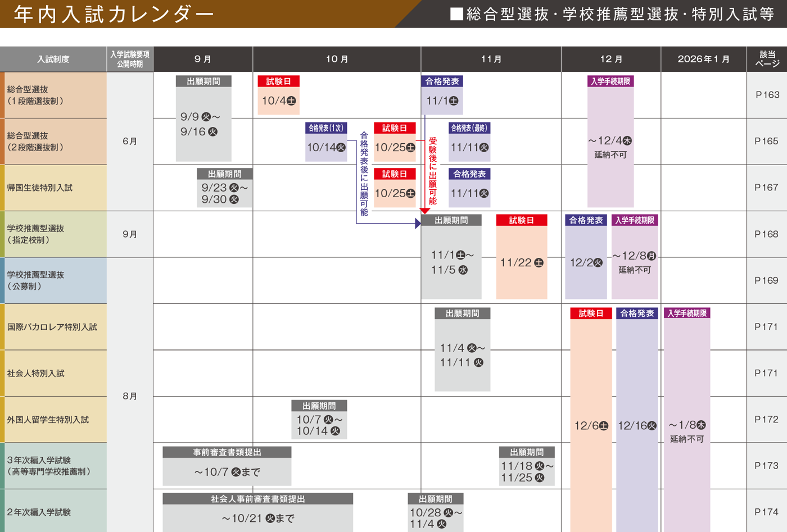Click the deadline ~12/4 延納不可
This screenshot has height=532, width=787.
pos(610,147)
